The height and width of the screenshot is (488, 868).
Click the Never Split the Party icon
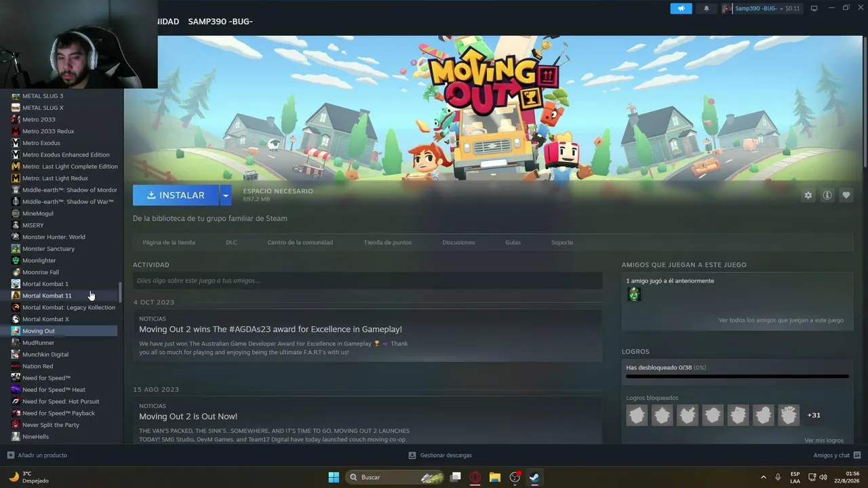[x=16, y=425]
